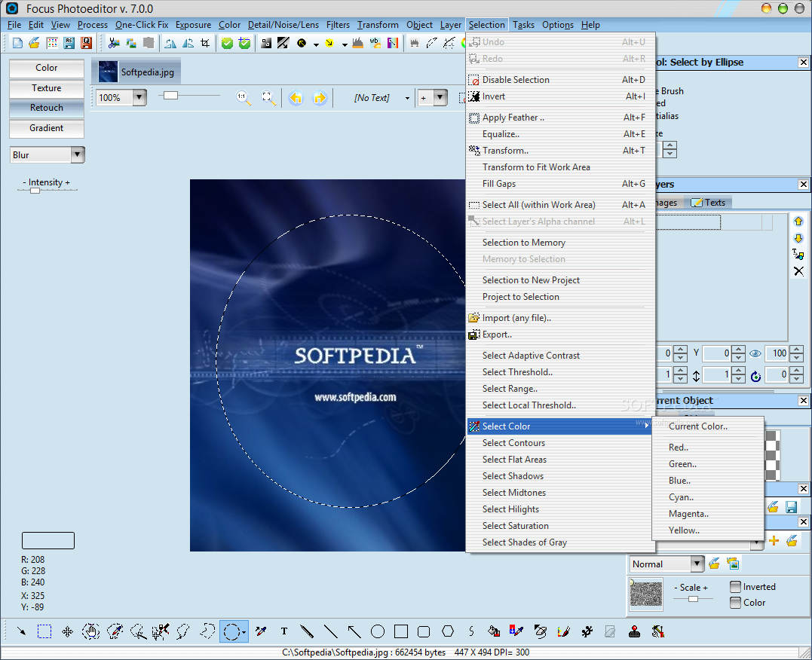Viewport: 812px width, 660px height.
Task: Expand dropdown arrow beside black circle arrow icon
Action: coord(316,44)
